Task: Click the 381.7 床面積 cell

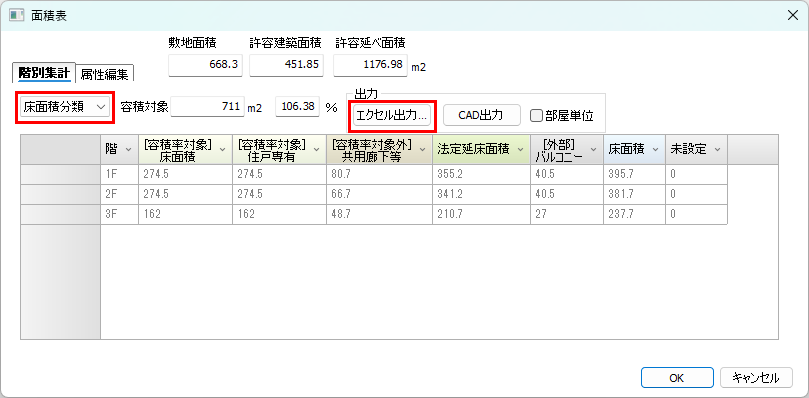Action: pyautogui.click(x=634, y=195)
